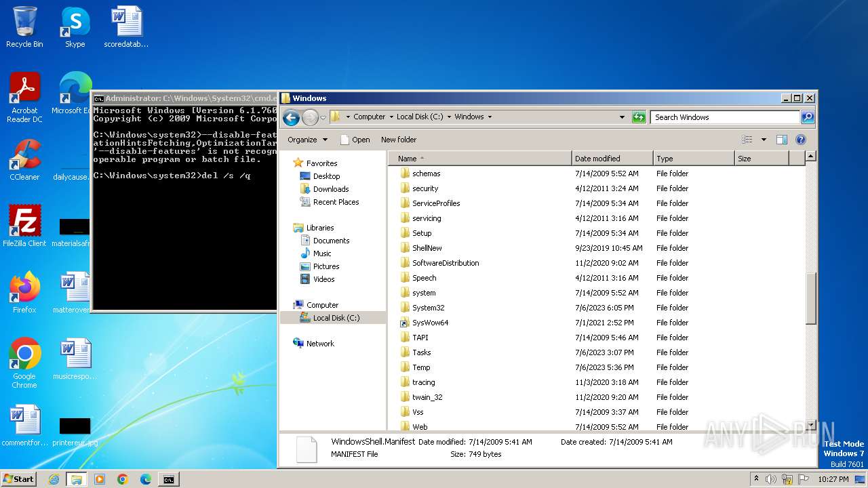Viewport: 868px width, 488px height.
Task: Click the Explorer forward arrow button
Action: (310, 117)
